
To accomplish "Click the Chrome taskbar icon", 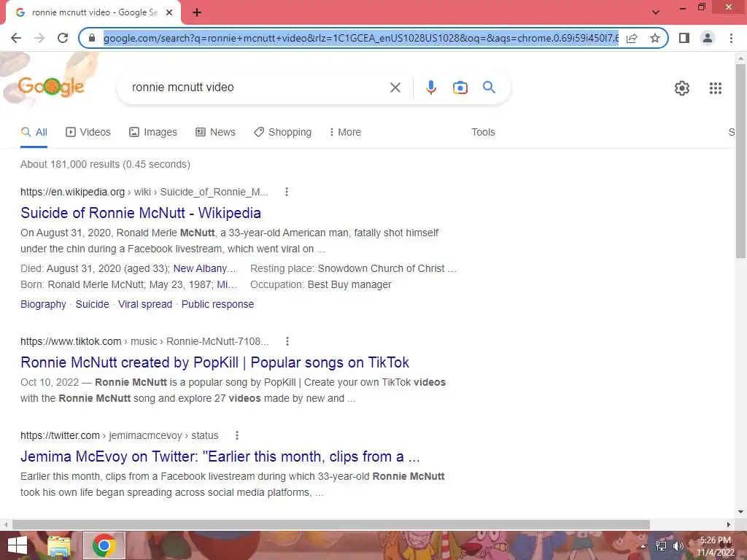I will click(104, 545).
